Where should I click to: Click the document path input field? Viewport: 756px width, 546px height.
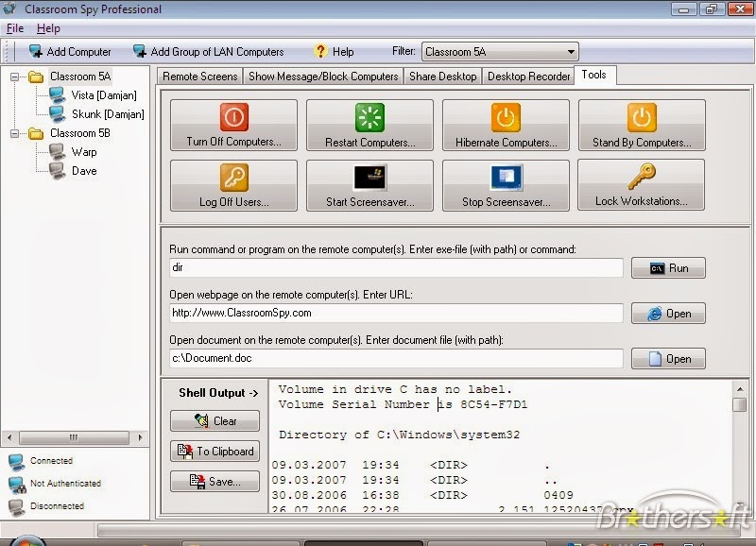coord(396,358)
